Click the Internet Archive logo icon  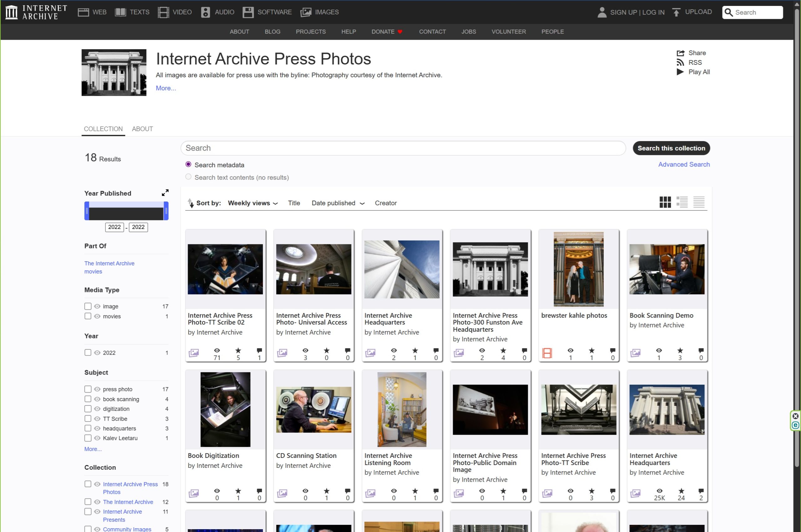pos(11,12)
